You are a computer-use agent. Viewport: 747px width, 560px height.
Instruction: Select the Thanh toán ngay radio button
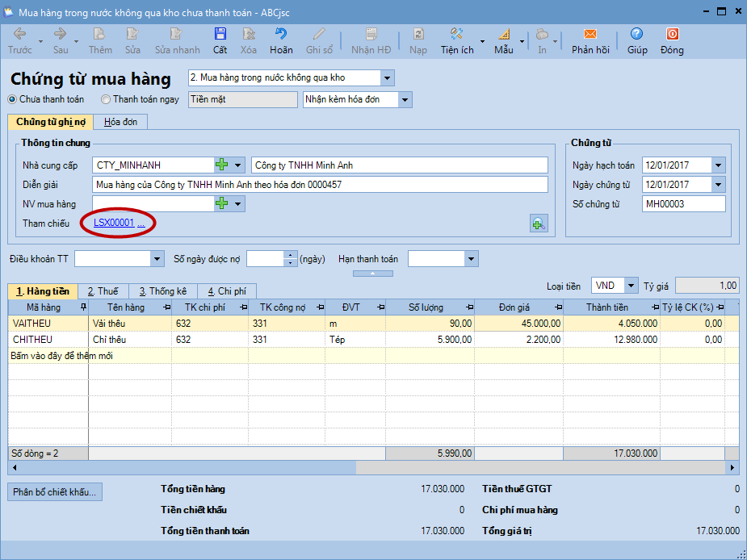pos(106,100)
